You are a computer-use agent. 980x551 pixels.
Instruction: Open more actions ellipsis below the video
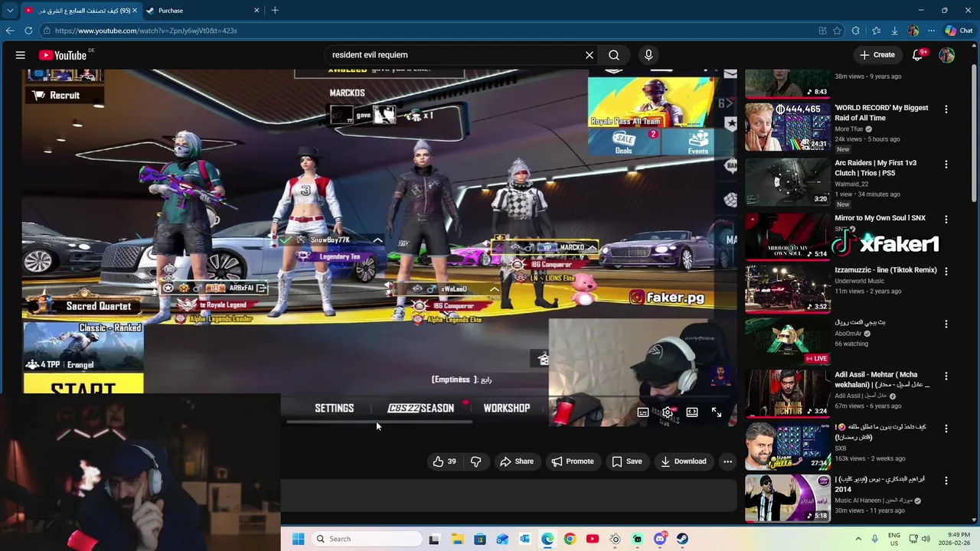tap(728, 461)
